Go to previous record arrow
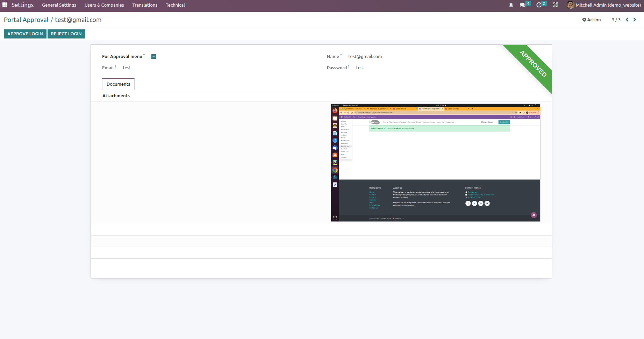This screenshot has width=644, height=339. click(627, 20)
